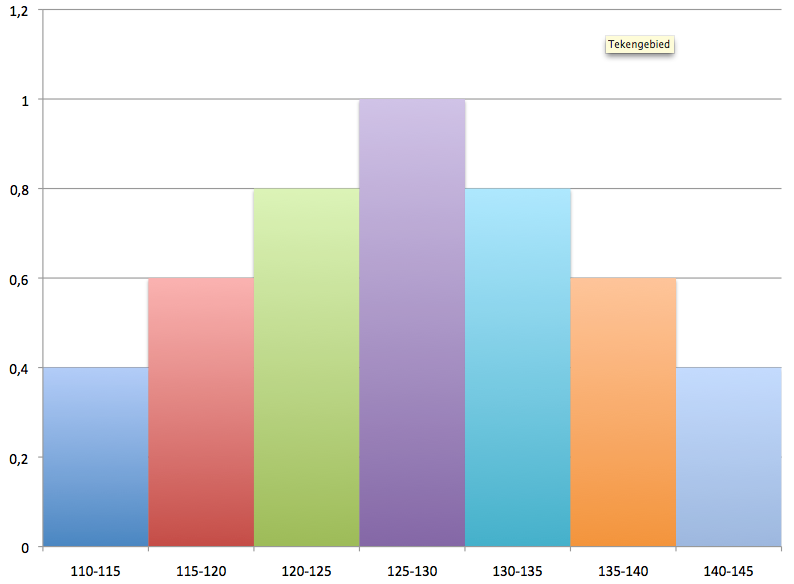The height and width of the screenshot is (584, 794).
Task: Click the orange 135-140 bar
Action: coord(623,412)
